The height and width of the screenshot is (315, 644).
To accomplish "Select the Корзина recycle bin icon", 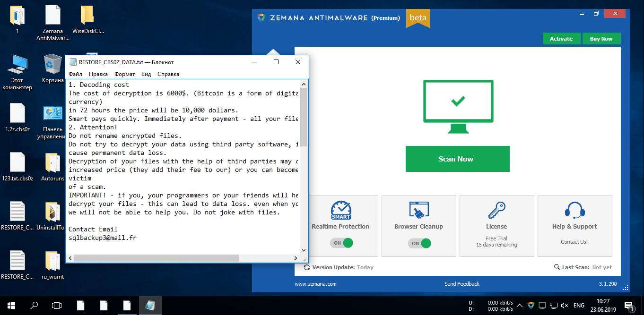I will pos(52,68).
